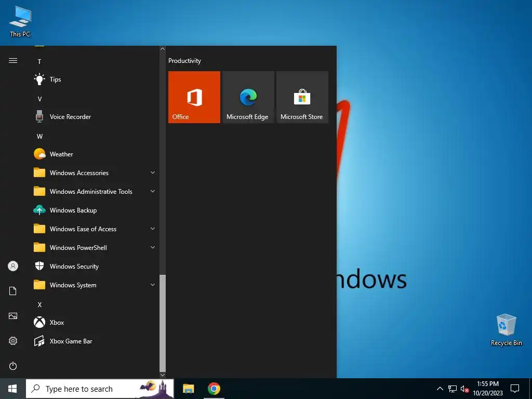
Task: Click the taskbar search box
Action: (x=100, y=389)
